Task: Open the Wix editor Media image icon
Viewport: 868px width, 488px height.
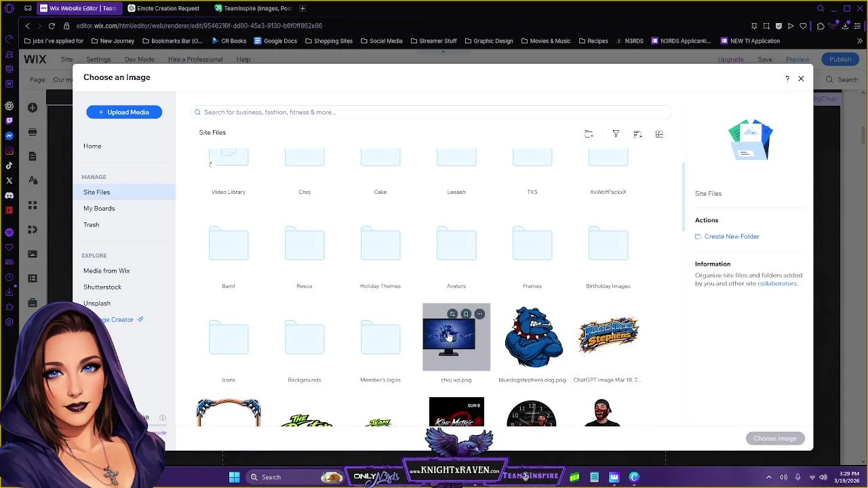Action: 33,254
